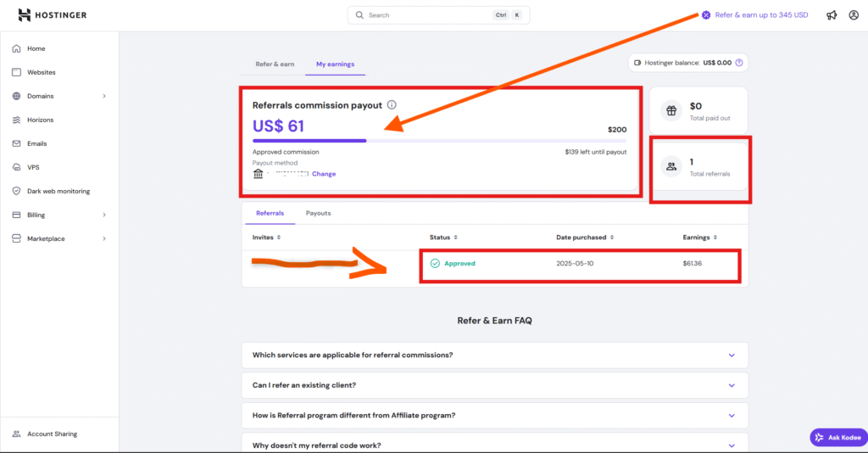Click the VPS sidebar icon

point(17,167)
